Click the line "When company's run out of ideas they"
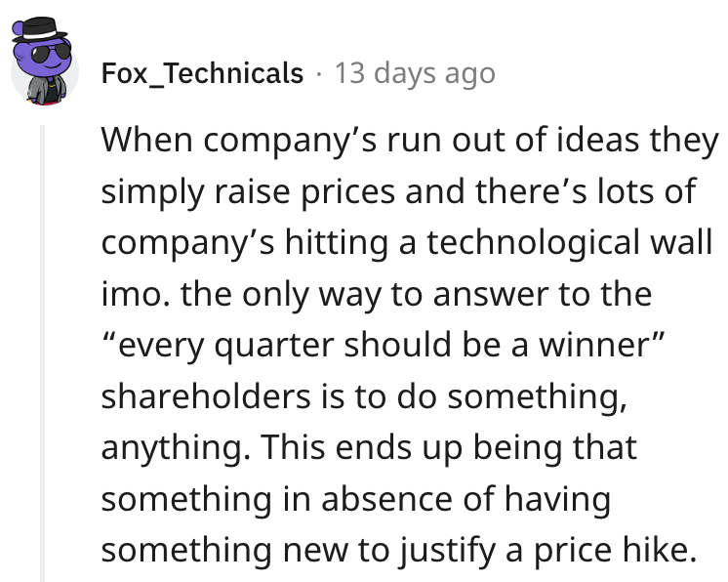The width and height of the screenshot is (728, 582). [409, 139]
